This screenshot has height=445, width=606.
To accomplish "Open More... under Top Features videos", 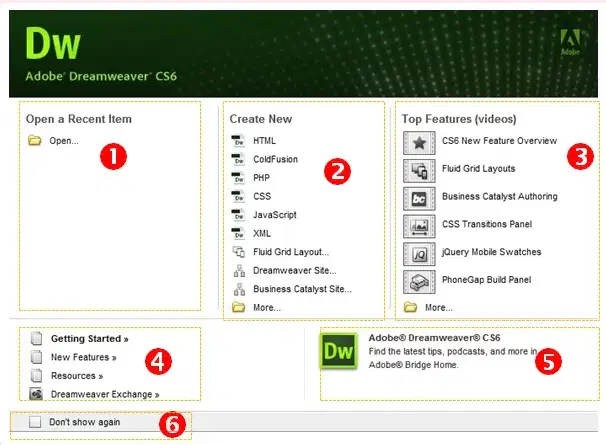I will pos(439,308).
